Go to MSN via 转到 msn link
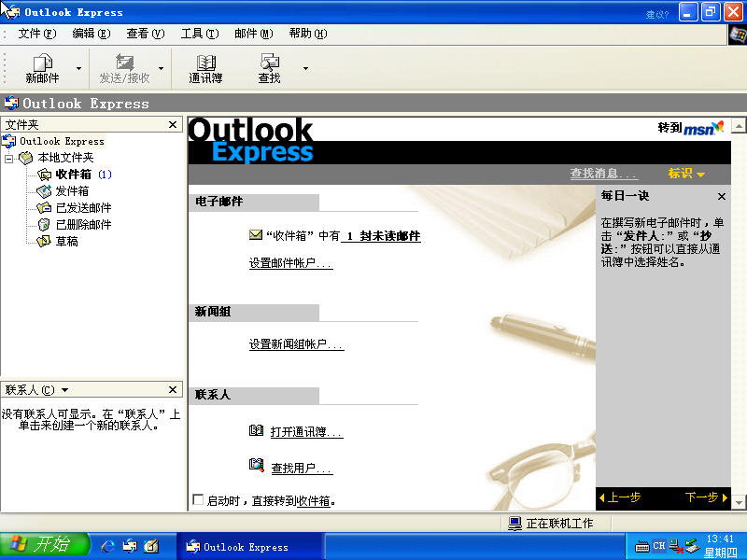This screenshot has width=747, height=560. coord(691,128)
